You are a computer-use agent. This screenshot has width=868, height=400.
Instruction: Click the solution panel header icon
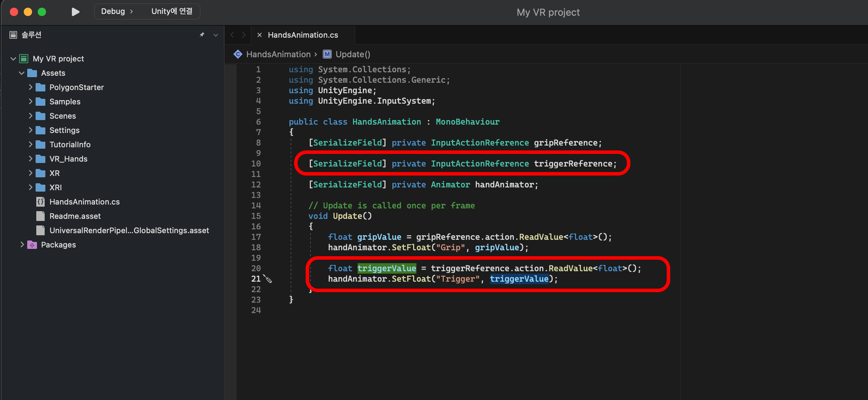pos(13,35)
